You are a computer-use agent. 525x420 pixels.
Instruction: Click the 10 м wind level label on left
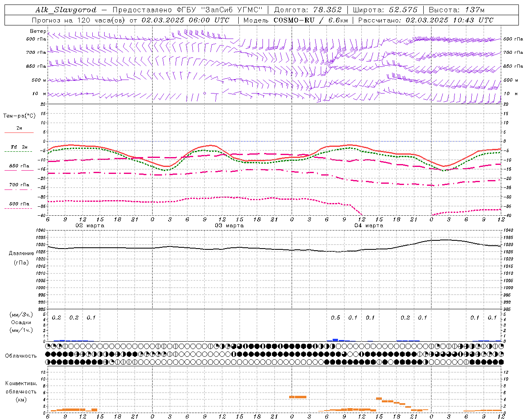pyautogui.click(x=39, y=94)
